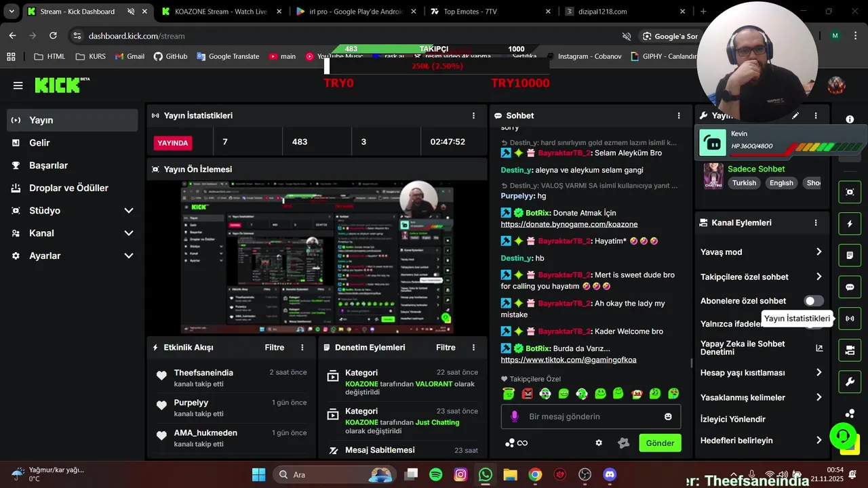Screen dimensions: 868x488
Task: Switch to the dizipal1218.com browser tab
Action: click(x=625, y=12)
